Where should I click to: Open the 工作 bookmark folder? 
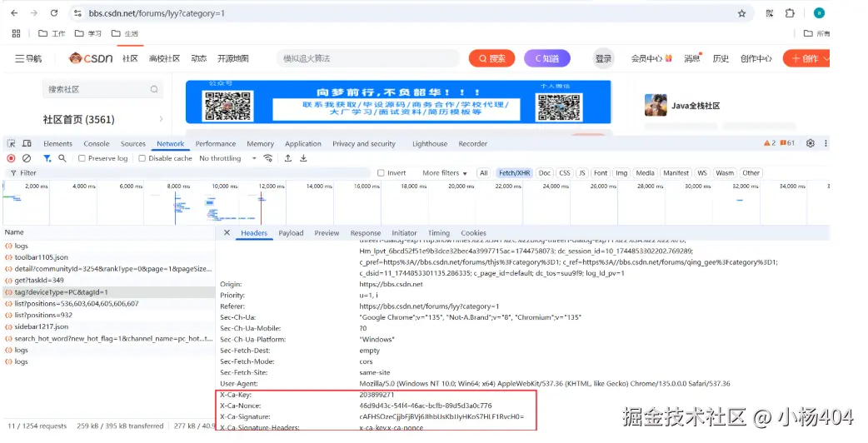click(52, 34)
